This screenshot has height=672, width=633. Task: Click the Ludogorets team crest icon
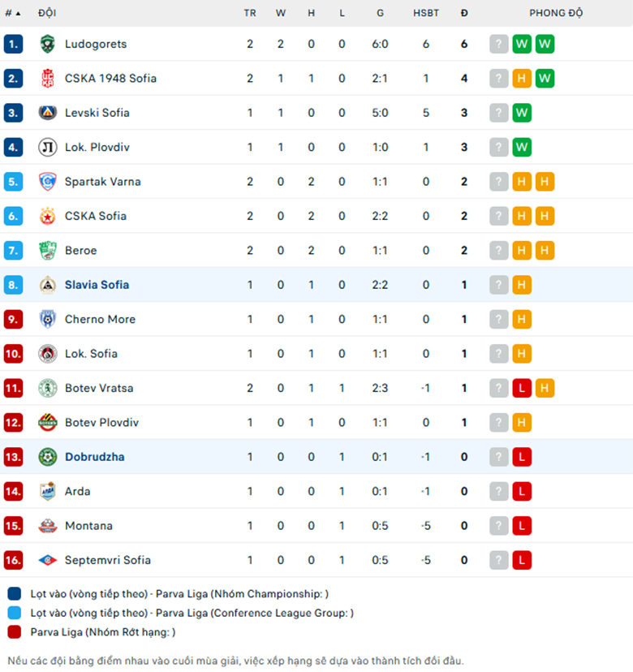(48, 44)
